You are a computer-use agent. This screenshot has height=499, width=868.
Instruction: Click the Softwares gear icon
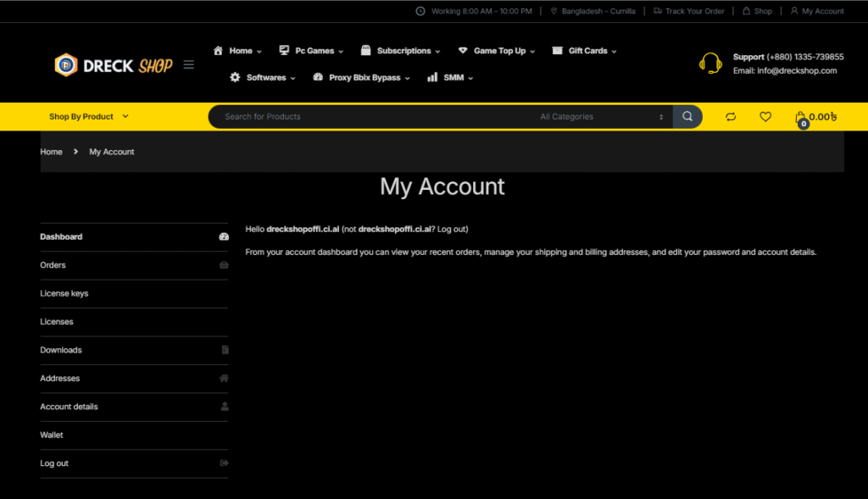[236, 77]
